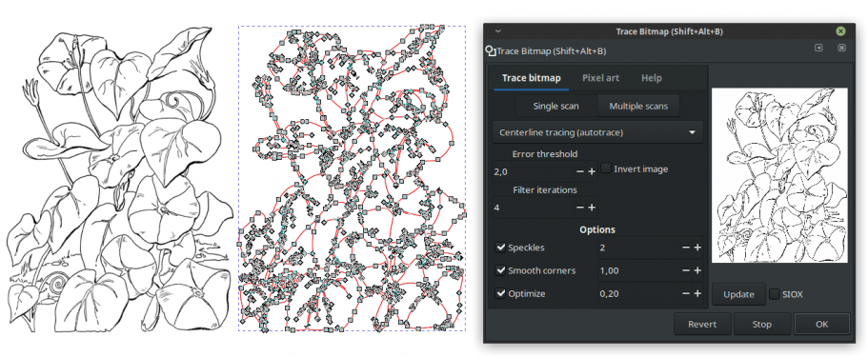Open the Help tab
The image size is (868, 357).
pyautogui.click(x=652, y=78)
